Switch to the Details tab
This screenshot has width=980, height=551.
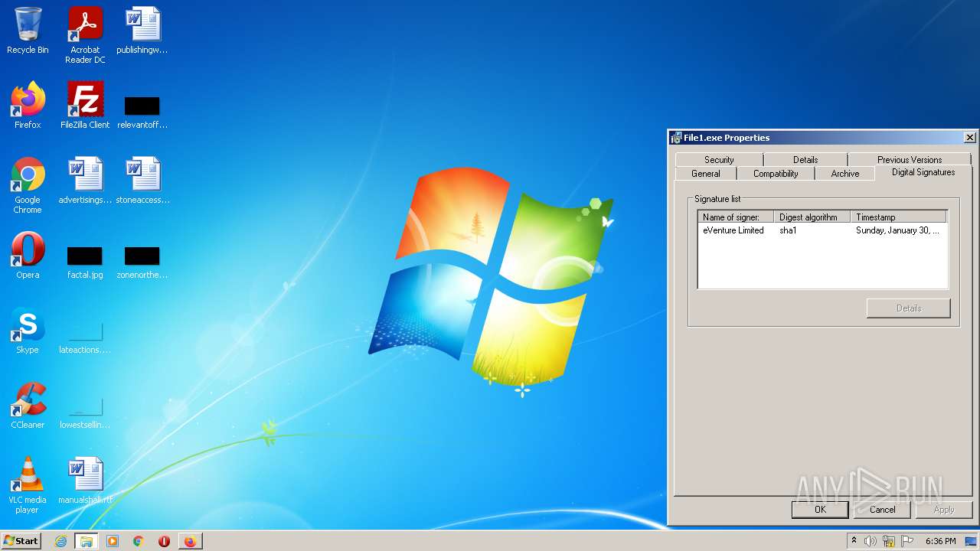805,159
